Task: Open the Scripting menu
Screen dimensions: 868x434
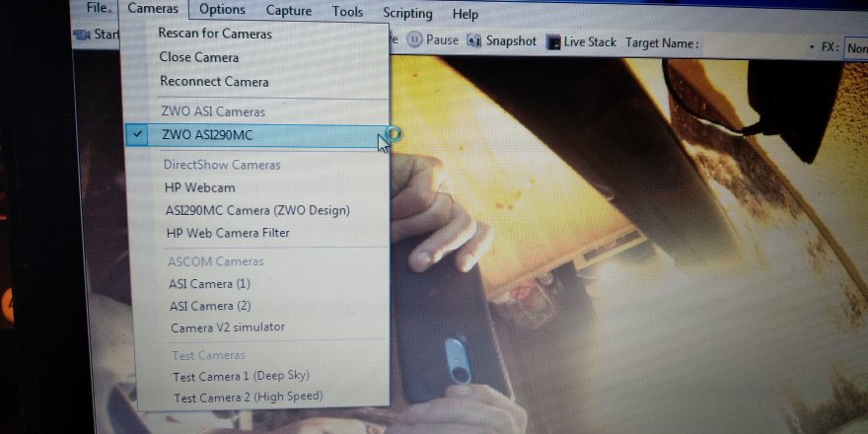Action: pyautogui.click(x=407, y=13)
